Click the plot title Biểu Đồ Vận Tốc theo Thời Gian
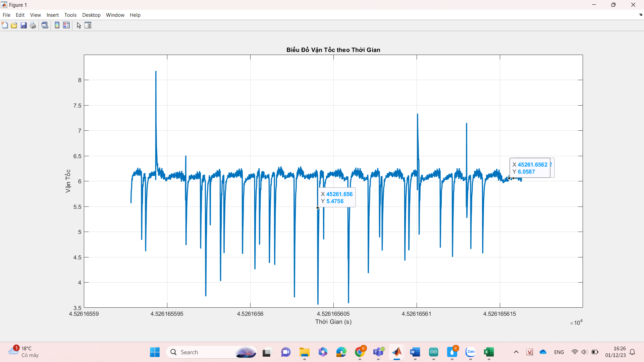644x362 pixels. [x=333, y=50]
